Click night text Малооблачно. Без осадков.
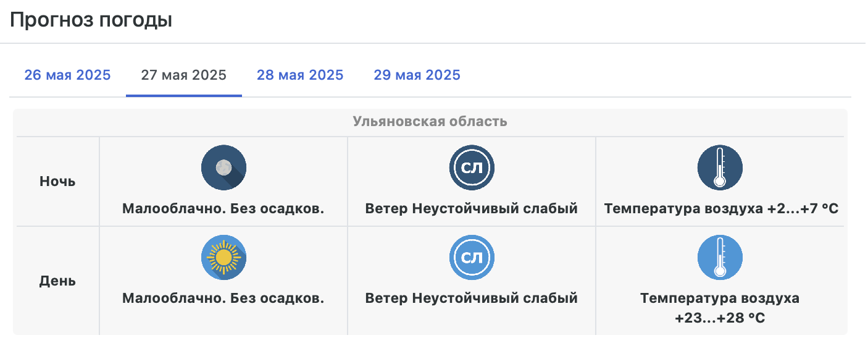 [x=223, y=209]
